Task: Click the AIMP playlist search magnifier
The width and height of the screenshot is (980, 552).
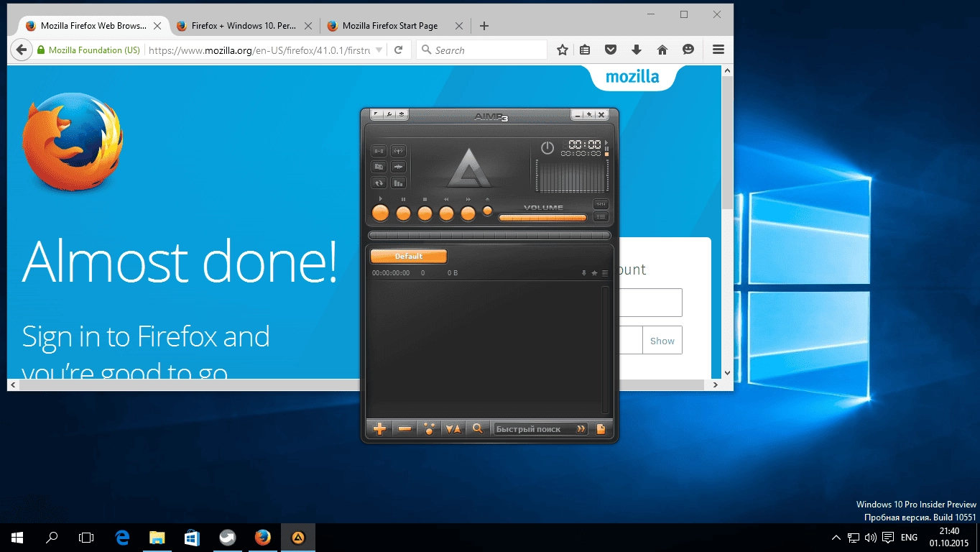Action: (477, 429)
